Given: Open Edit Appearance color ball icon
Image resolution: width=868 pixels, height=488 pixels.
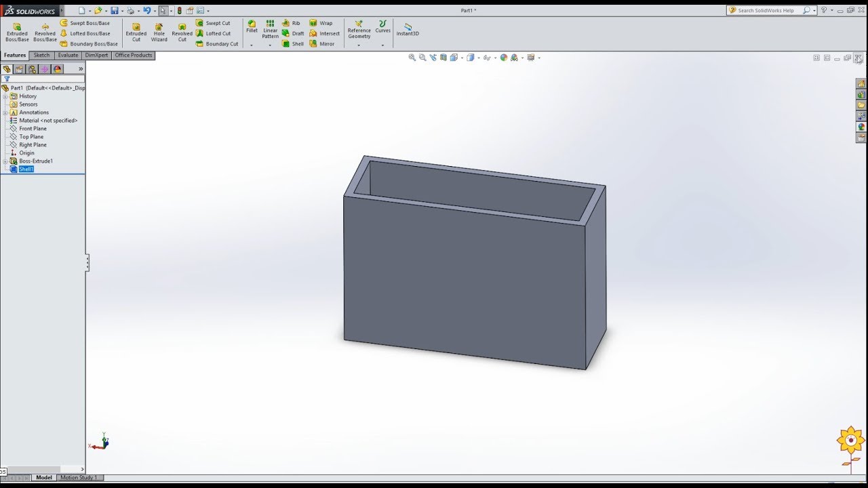Looking at the screenshot, I should point(504,58).
